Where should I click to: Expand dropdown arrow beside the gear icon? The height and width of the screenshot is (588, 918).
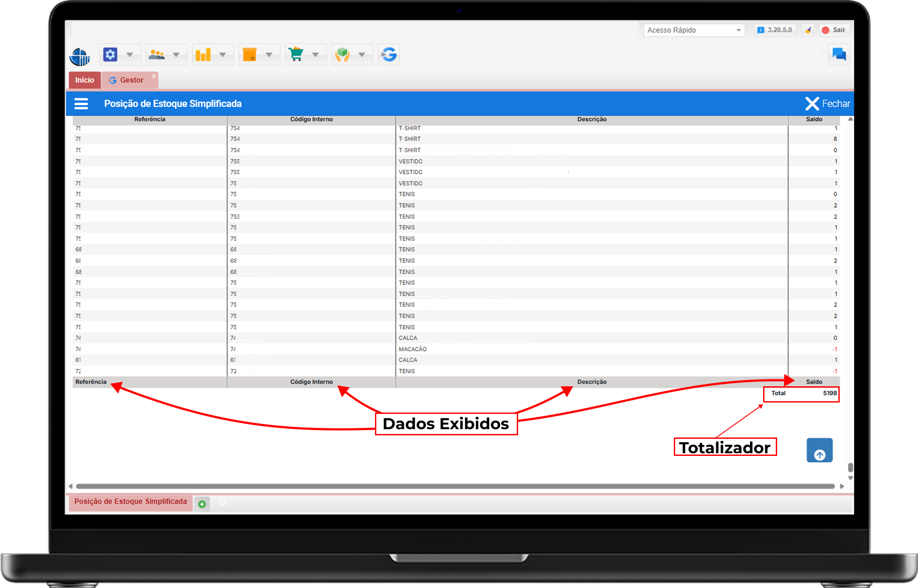(130, 55)
